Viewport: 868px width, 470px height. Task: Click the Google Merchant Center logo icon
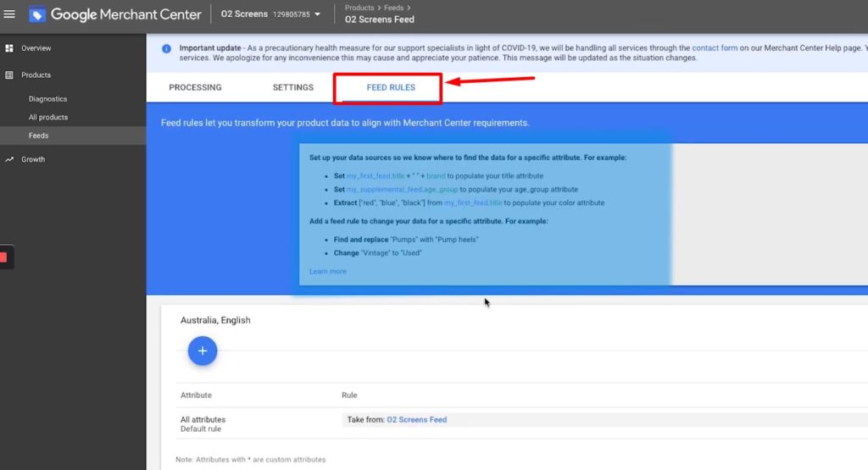37,14
